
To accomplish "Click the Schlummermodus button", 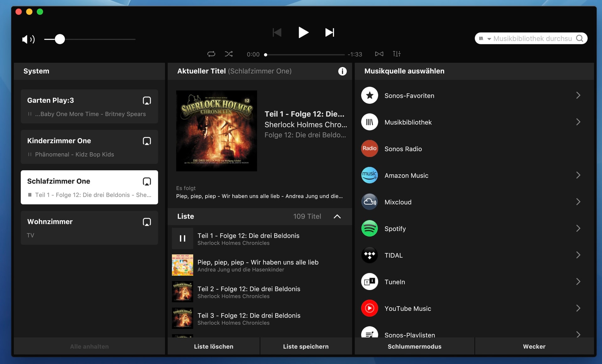I will click(414, 346).
